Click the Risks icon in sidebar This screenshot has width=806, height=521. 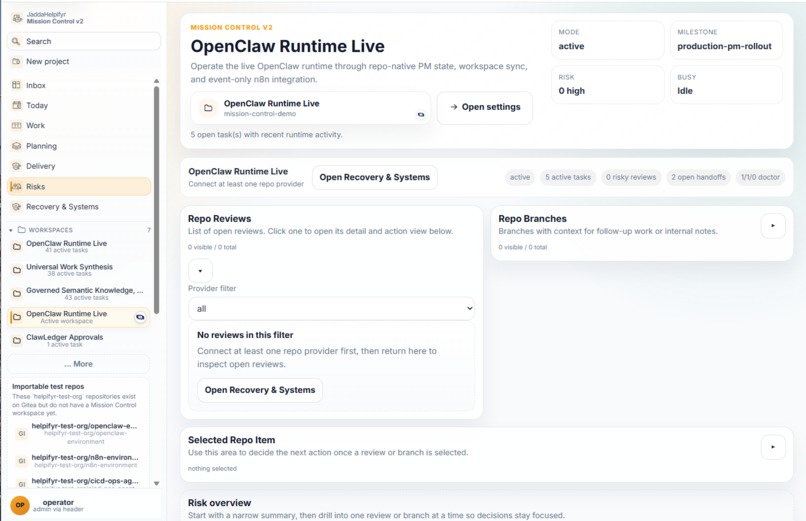click(x=16, y=187)
